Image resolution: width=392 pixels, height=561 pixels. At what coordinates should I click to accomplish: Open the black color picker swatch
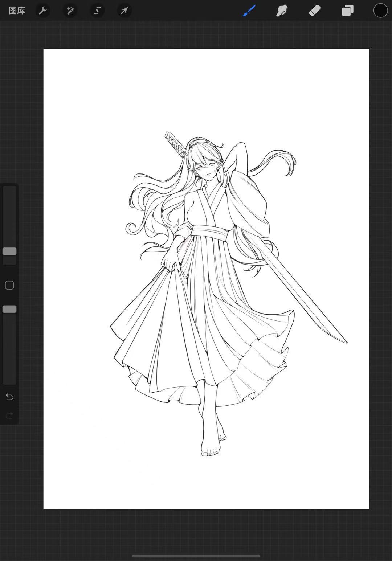pyautogui.click(x=380, y=11)
